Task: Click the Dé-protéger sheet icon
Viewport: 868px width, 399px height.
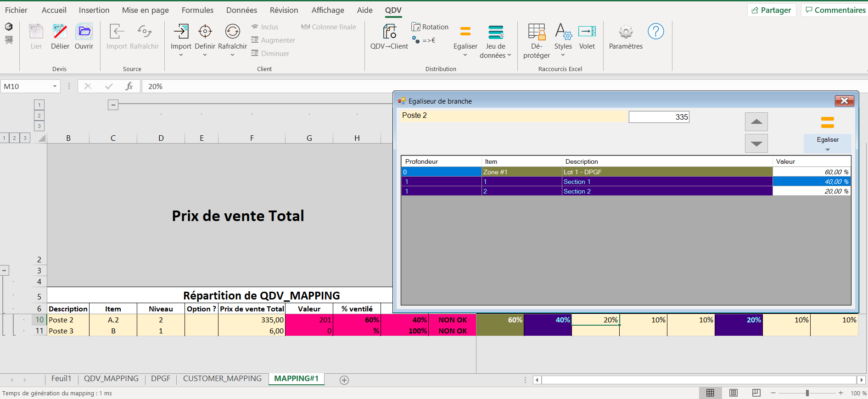Action: pos(536,32)
